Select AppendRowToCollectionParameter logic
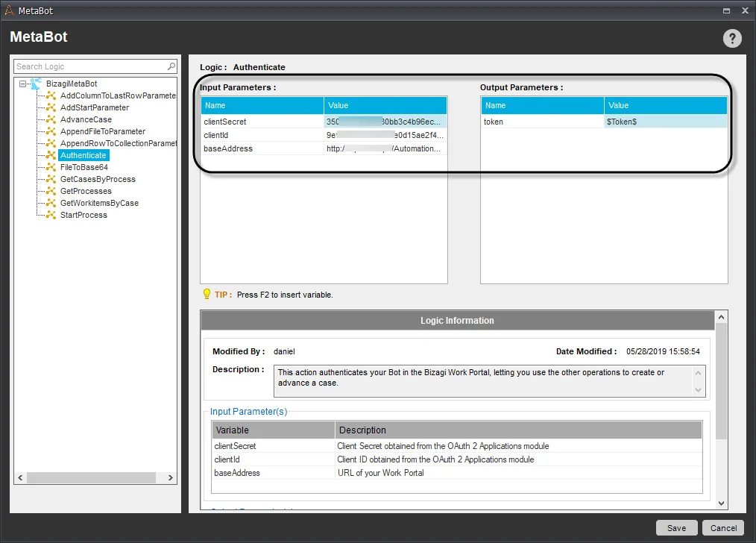Screen dimensions: 756x543 point(118,143)
